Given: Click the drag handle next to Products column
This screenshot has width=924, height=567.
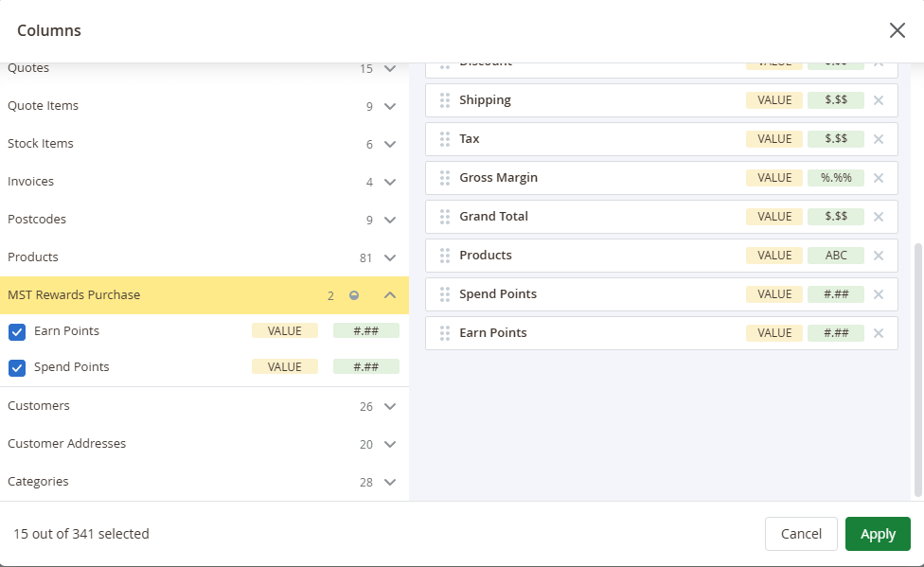Looking at the screenshot, I should 445,256.
